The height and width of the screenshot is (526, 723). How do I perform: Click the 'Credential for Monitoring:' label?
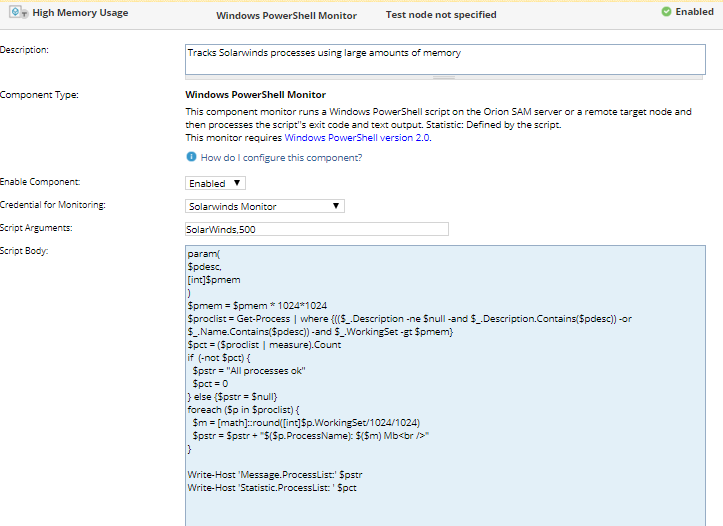click(53, 205)
